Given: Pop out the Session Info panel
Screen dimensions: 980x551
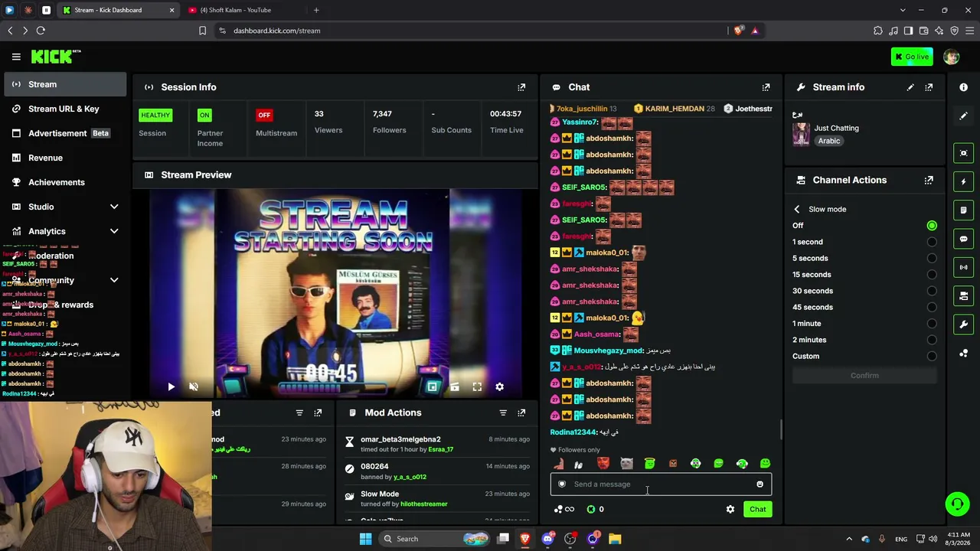Looking at the screenshot, I should click(x=521, y=87).
